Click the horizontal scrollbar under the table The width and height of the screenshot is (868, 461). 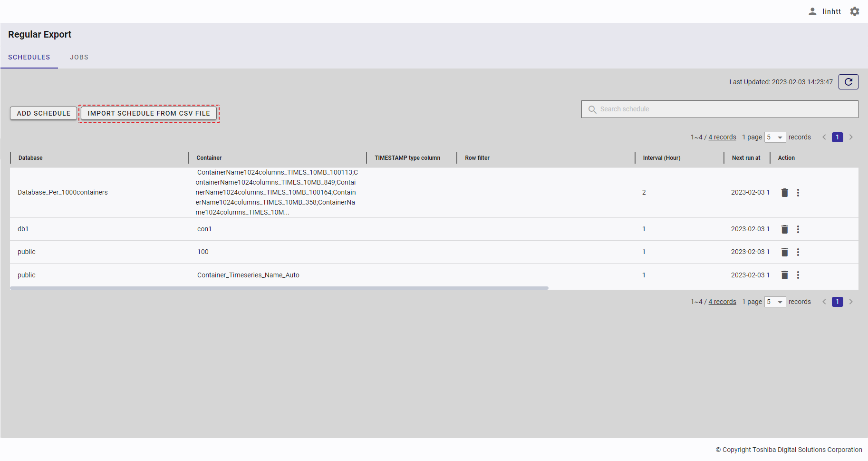click(279, 288)
